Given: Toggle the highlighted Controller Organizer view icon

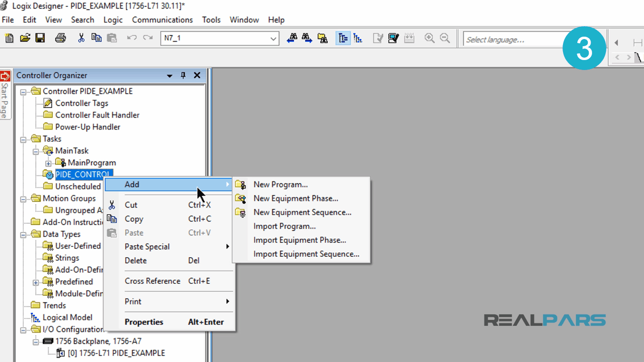Looking at the screenshot, I should 343,38.
